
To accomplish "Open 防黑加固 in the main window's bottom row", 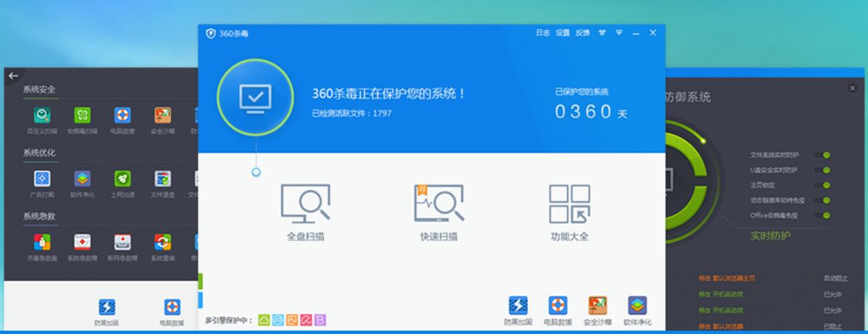I will click(x=518, y=311).
